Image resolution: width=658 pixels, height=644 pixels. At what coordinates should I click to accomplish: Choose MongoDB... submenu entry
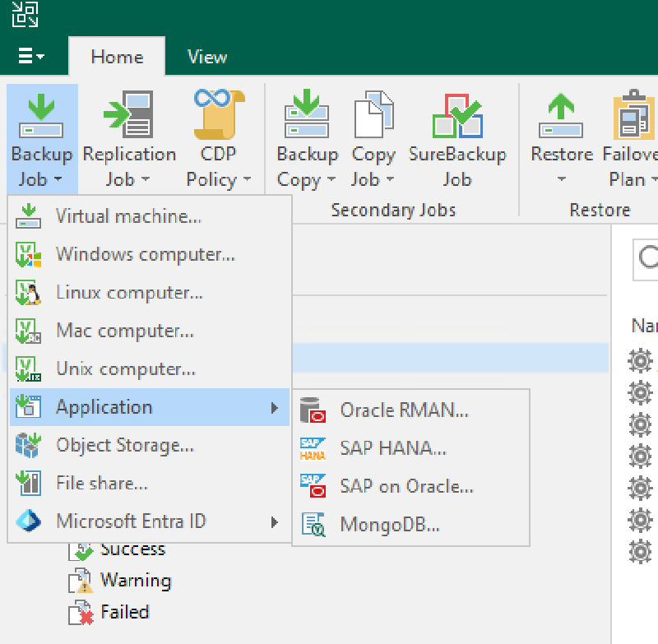tap(410, 525)
